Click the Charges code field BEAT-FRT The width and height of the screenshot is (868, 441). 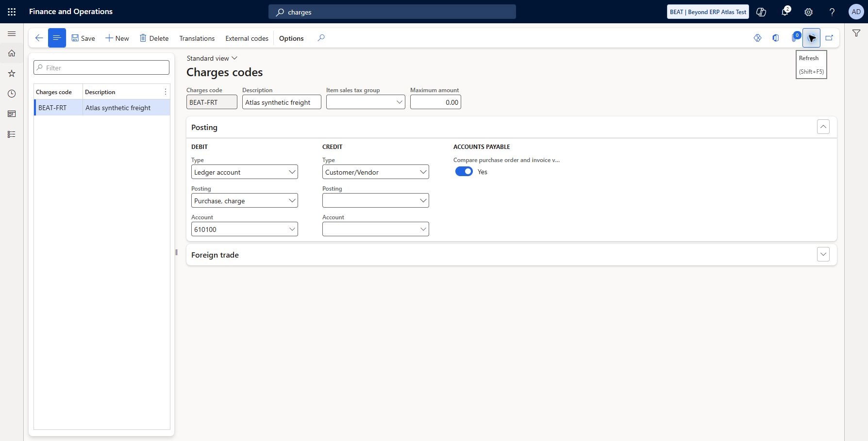click(212, 102)
